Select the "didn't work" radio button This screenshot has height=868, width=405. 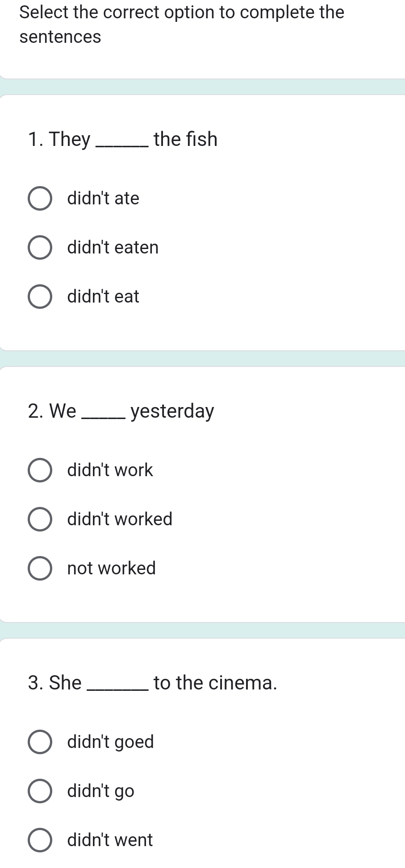[40, 470]
